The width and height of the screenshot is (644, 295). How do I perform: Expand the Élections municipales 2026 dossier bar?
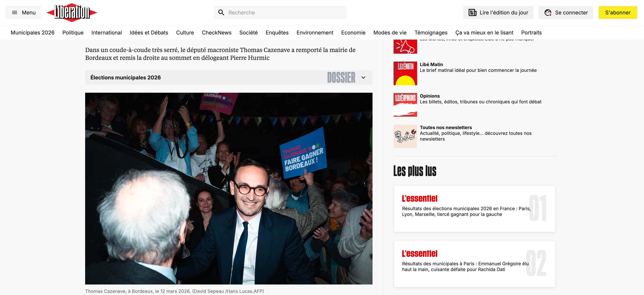pos(229,77)
